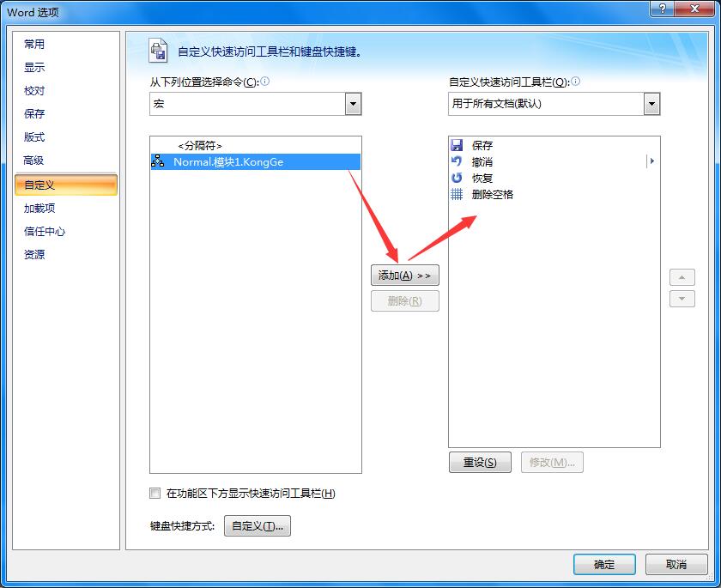Click the macro icon beside Normal.模块1.KongGe
Image resolution: width=721 pixels, height=588 pixels.
pos(158,161)
